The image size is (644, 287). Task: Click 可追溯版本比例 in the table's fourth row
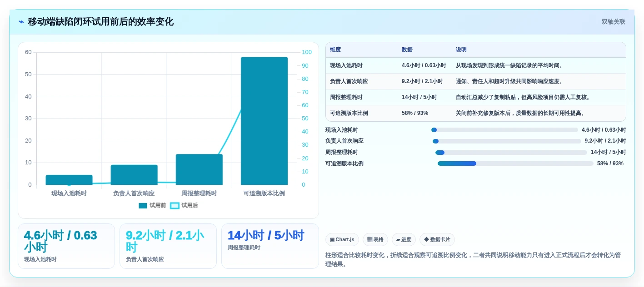349,113
